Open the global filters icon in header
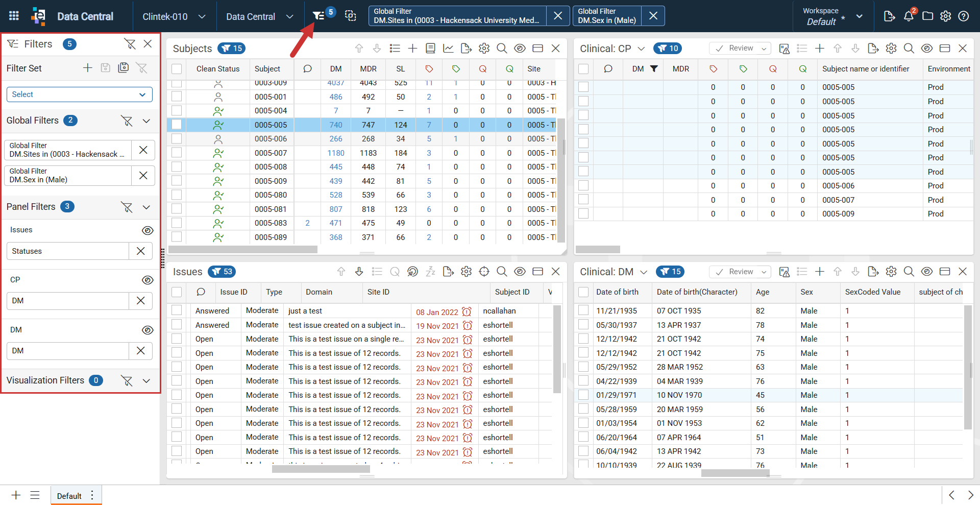This screenshot has width=980, height=505. click(318, 16)
